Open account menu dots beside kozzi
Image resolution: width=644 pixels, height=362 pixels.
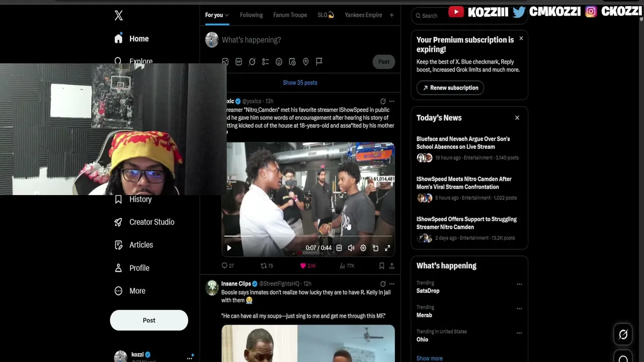pos(190,357)
